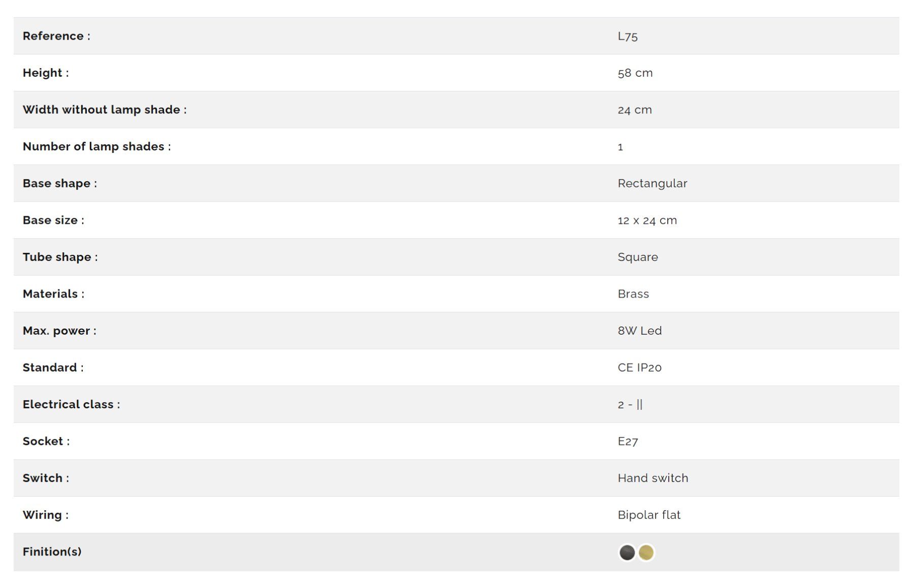
Task: Click the Rectangular base shape value
Action: (652, 183)
